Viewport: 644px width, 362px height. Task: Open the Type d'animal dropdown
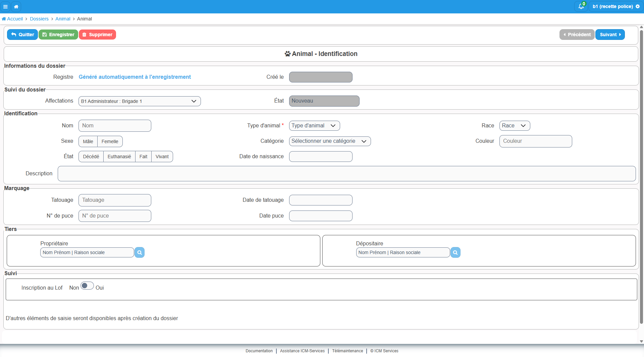point(314,126)
